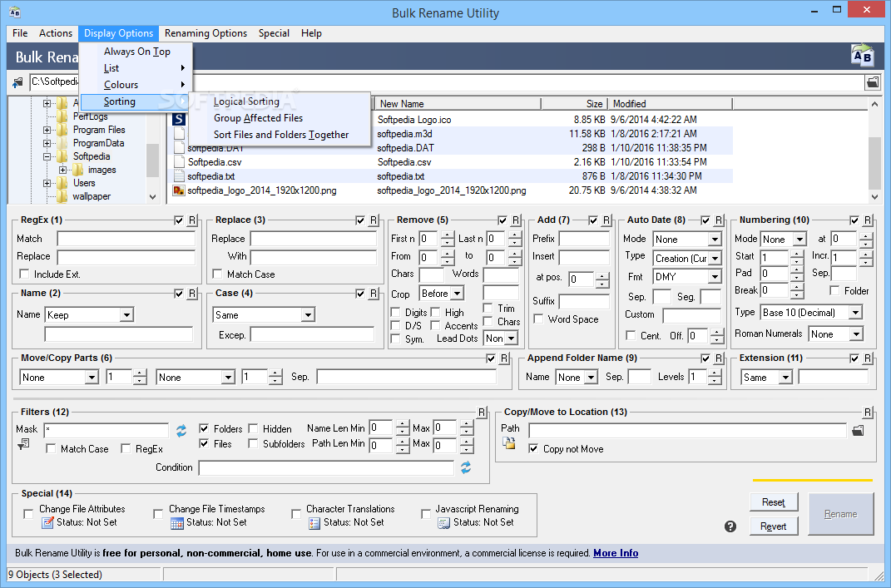
Task: Open the Crop Before dropdown
Action: click(x=458, y=293)
